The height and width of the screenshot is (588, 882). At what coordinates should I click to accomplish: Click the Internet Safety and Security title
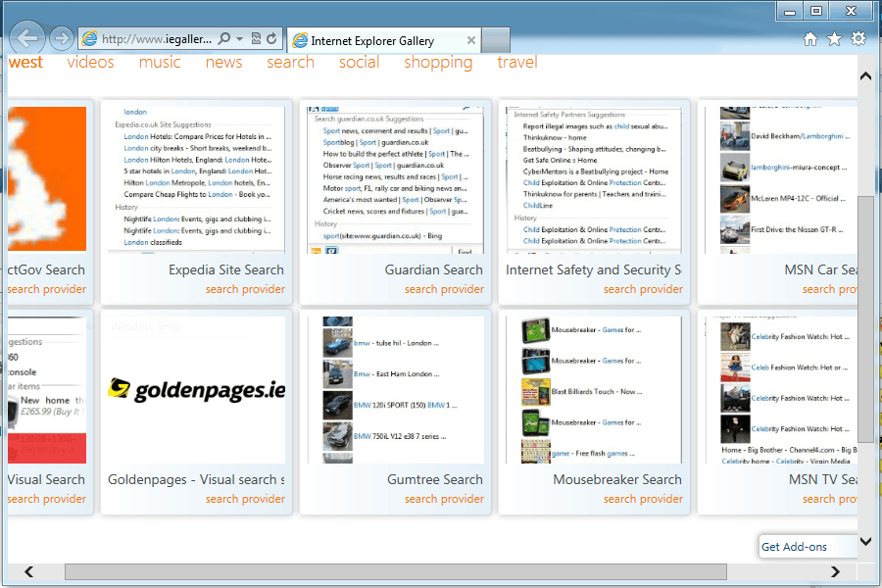point(594,270)
